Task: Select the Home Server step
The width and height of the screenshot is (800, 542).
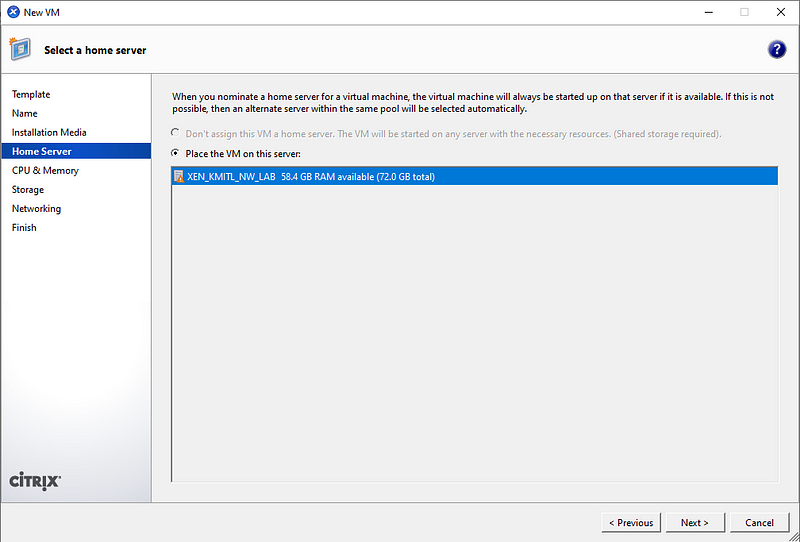Action: [x=76, y=151]
